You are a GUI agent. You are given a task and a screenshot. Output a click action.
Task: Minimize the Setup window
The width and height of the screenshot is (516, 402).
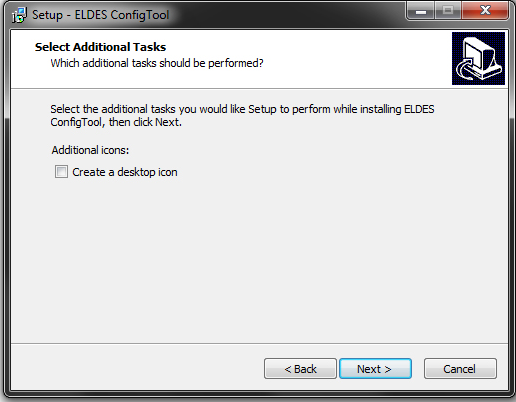421,12
